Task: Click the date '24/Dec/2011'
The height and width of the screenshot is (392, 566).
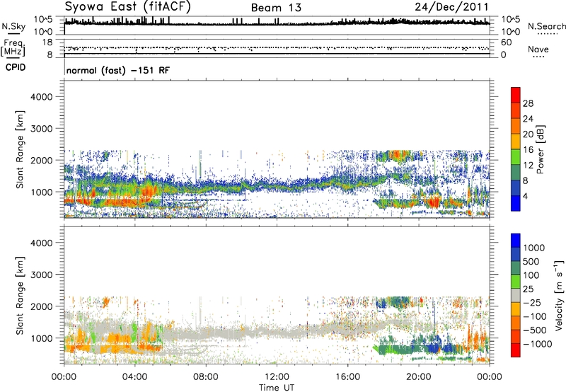Action: click(451, 7)
